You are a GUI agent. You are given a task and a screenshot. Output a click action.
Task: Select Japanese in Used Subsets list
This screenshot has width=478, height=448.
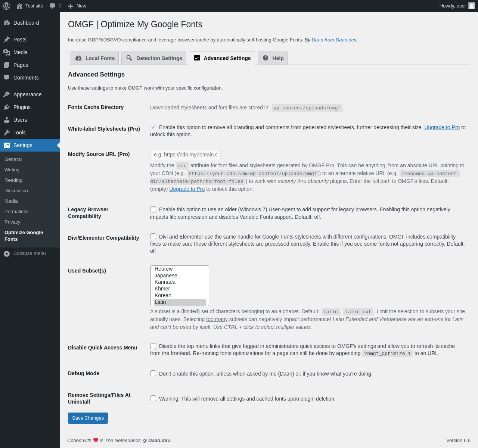point(180,276)
